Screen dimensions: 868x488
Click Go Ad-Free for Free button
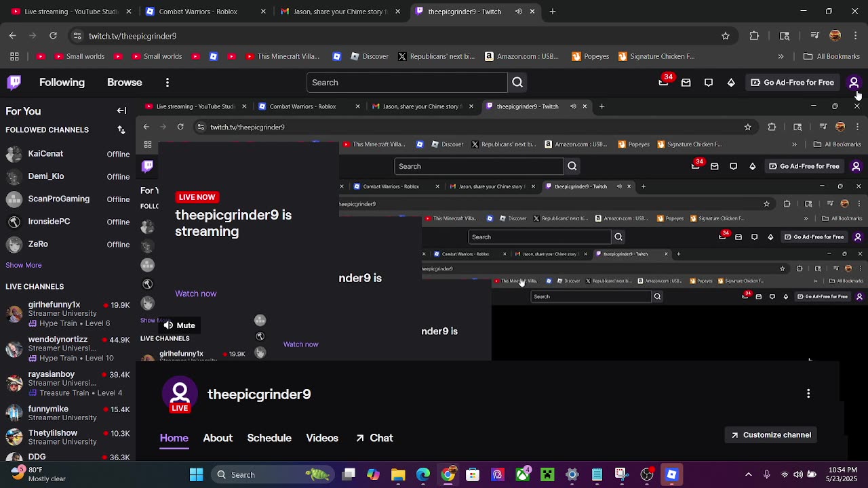tap(792, 83)
